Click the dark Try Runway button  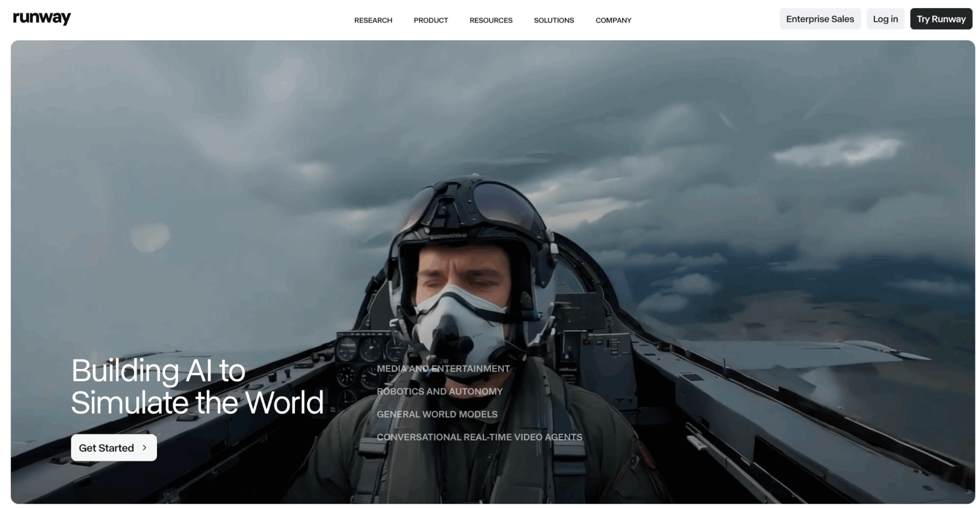(941, 19)
